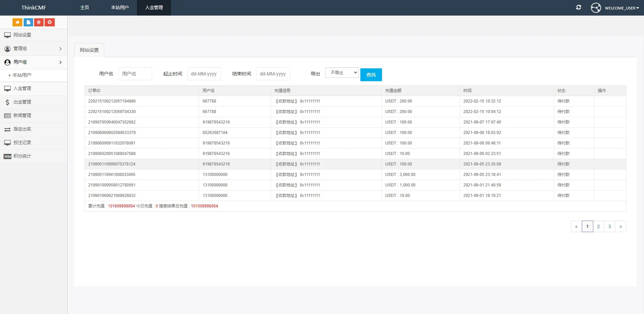Open 指定出奖 with the exchange arrows icon
Screen dimensions: 644x314
tap(22, 129)
